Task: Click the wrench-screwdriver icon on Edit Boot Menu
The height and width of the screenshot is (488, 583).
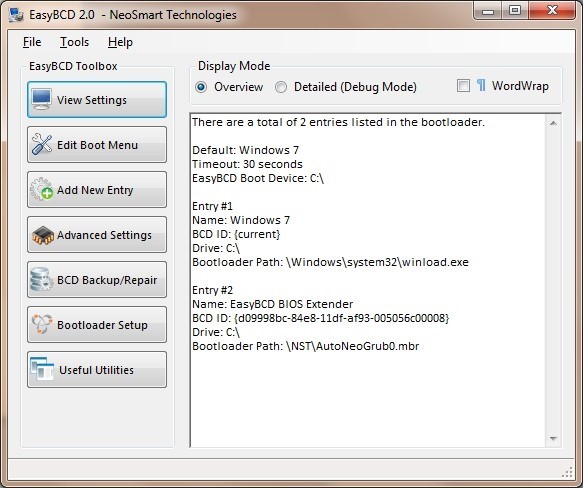Action: coord(42,144)
